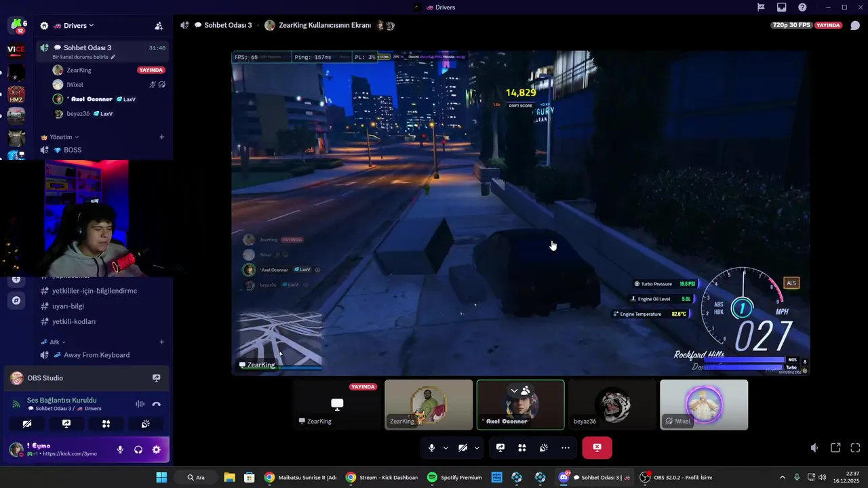868x488 pixels.
Task: Open more options ellipsis in call bar
Action: click(566, 448)
